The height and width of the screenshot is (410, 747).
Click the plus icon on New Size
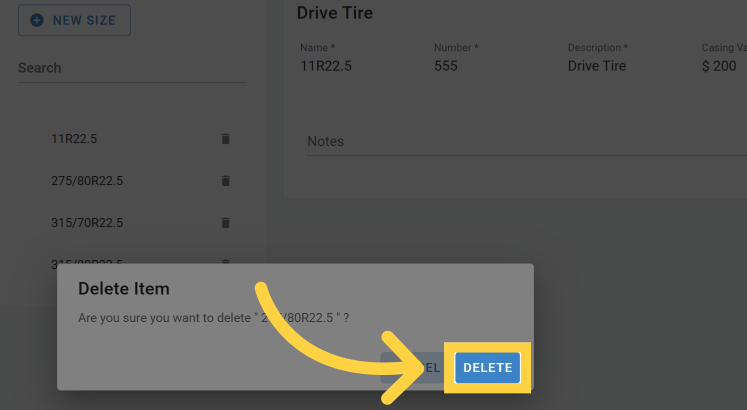coord(37,20)
